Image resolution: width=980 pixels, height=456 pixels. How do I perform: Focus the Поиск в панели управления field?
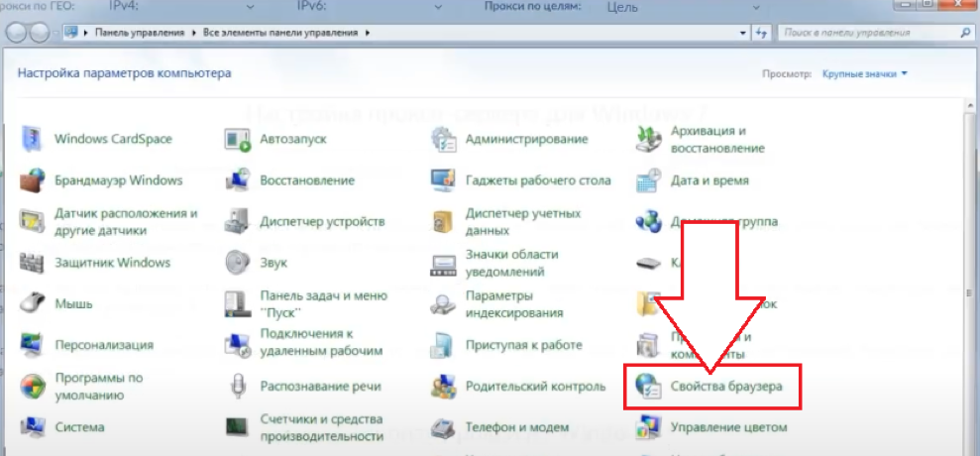tap(874, 33)
